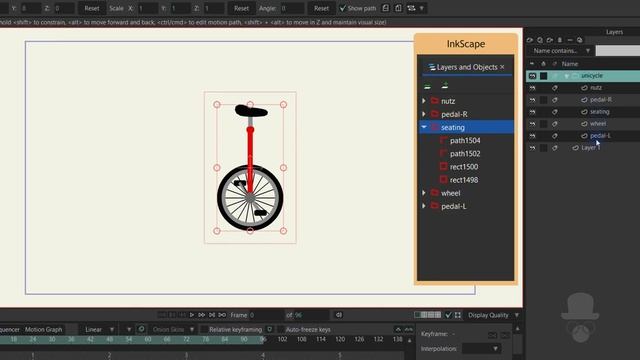Viewport: 640px width, 360px height.
Task: Toggle visibility of the pedal-L layer in Moho
Action: pos(532,136)
